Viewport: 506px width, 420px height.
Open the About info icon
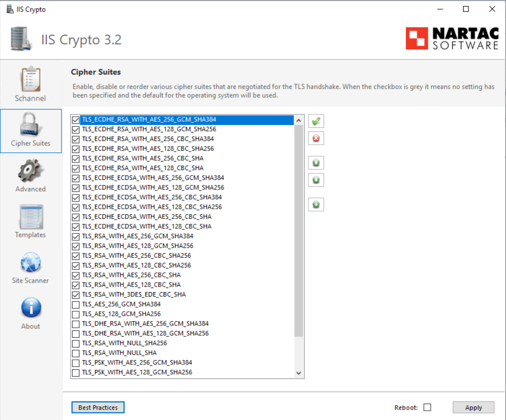click(x=31, y=308)
